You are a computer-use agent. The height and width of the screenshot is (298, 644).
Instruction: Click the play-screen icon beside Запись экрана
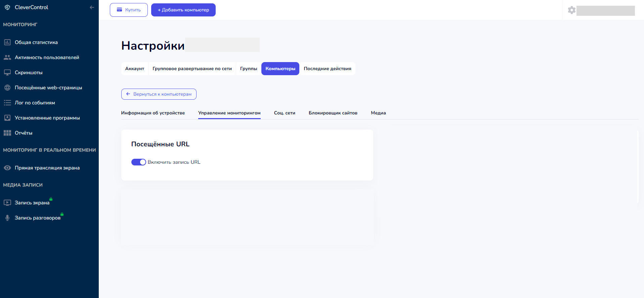[x=7, y=203]
